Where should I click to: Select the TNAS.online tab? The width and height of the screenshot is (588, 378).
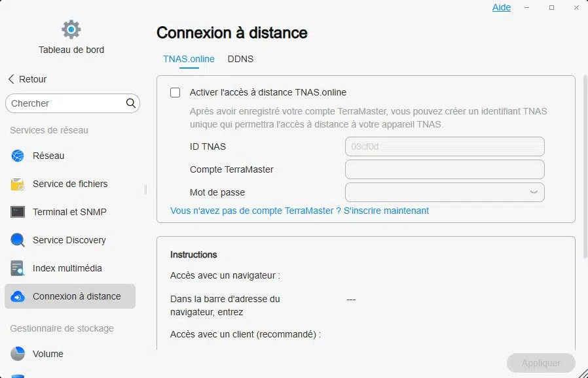pyautogui.click(x=189, y=59)
